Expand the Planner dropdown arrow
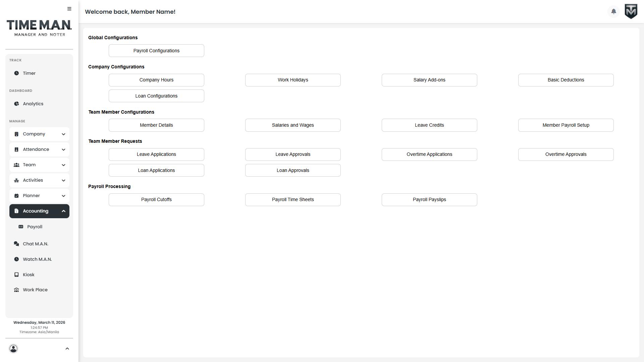Image resolution: width=644 pixels, height=362 pixels. (63, 196)
